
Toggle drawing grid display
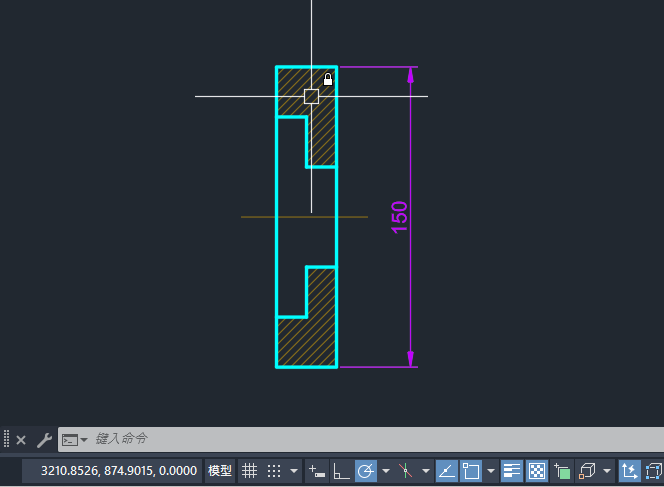249,471
